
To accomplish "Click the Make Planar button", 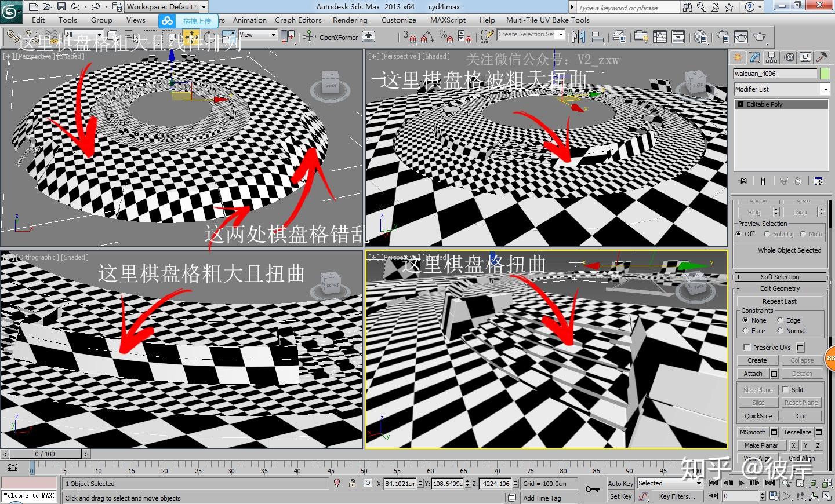I will click(x=761, y=445).
